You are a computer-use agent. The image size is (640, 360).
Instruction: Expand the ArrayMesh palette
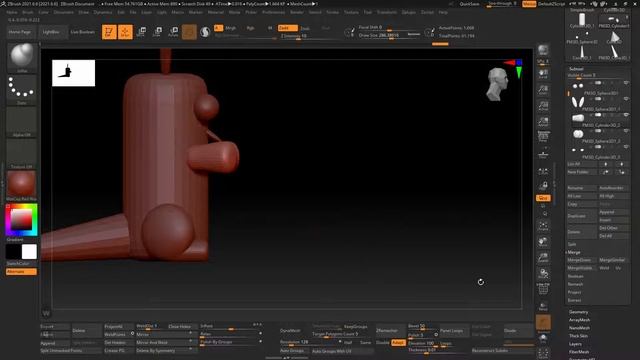[x=580, y=320]
